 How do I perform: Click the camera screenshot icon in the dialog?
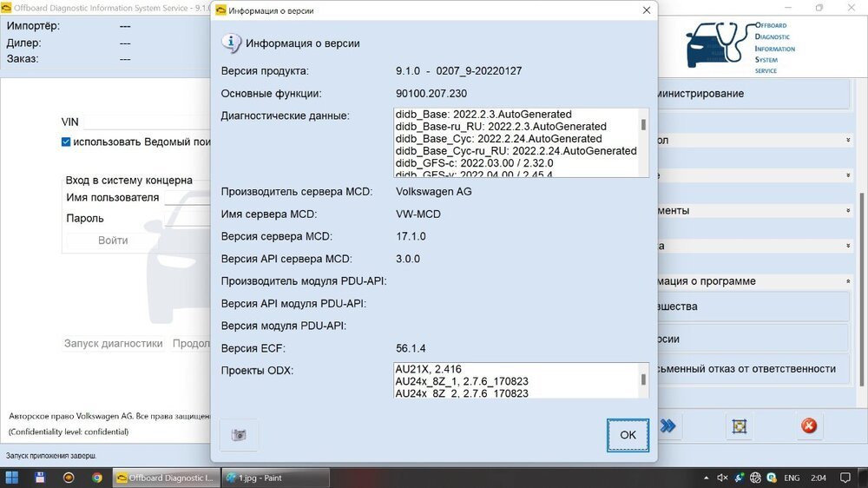coord(239,435)
